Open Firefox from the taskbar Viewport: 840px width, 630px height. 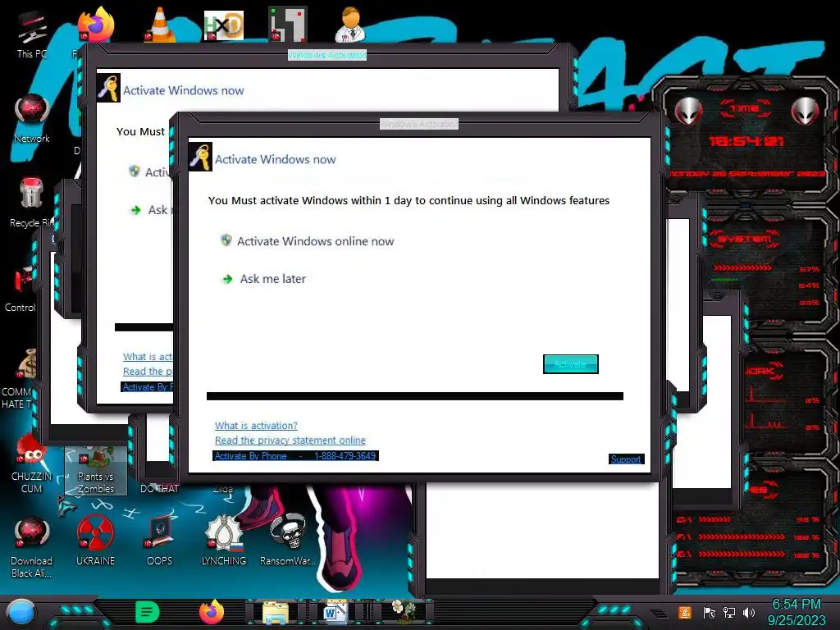coord(212,612)
